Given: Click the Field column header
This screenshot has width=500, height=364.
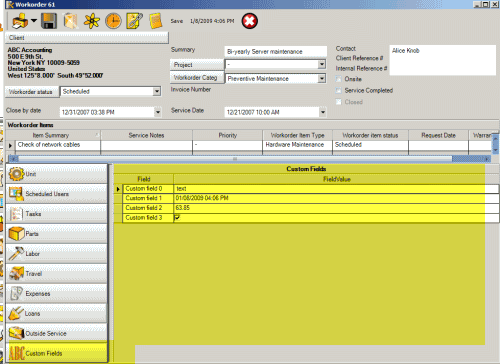Looking at the screenshot, I should point(144,179).
